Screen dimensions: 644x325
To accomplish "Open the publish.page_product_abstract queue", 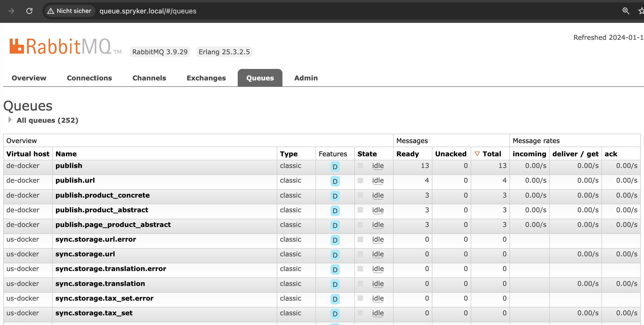I will tap(113, 225).
